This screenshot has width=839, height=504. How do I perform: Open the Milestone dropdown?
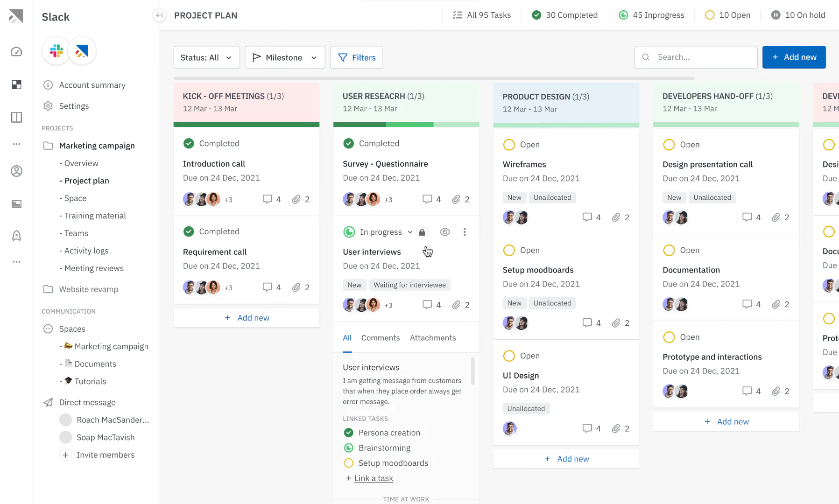click(x=285, y=57)
